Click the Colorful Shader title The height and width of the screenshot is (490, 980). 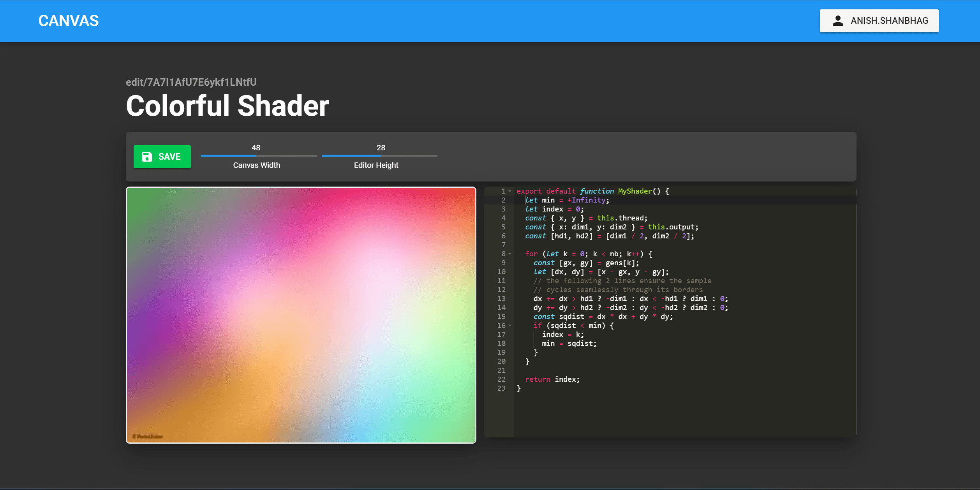227,106
